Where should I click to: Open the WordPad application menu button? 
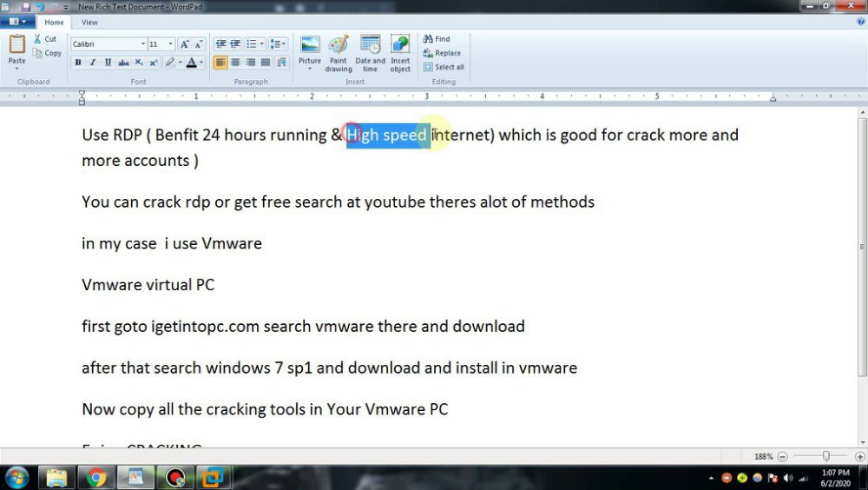17,22
